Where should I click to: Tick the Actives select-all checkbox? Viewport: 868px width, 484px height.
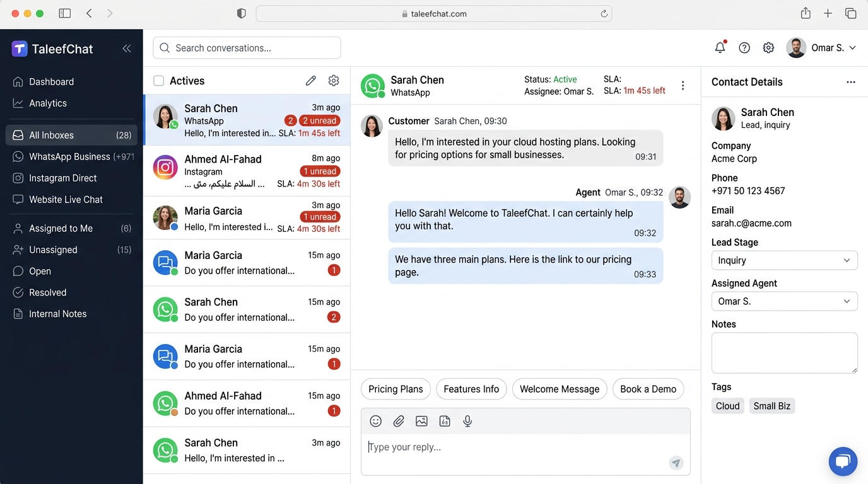(x=159, y=81)
